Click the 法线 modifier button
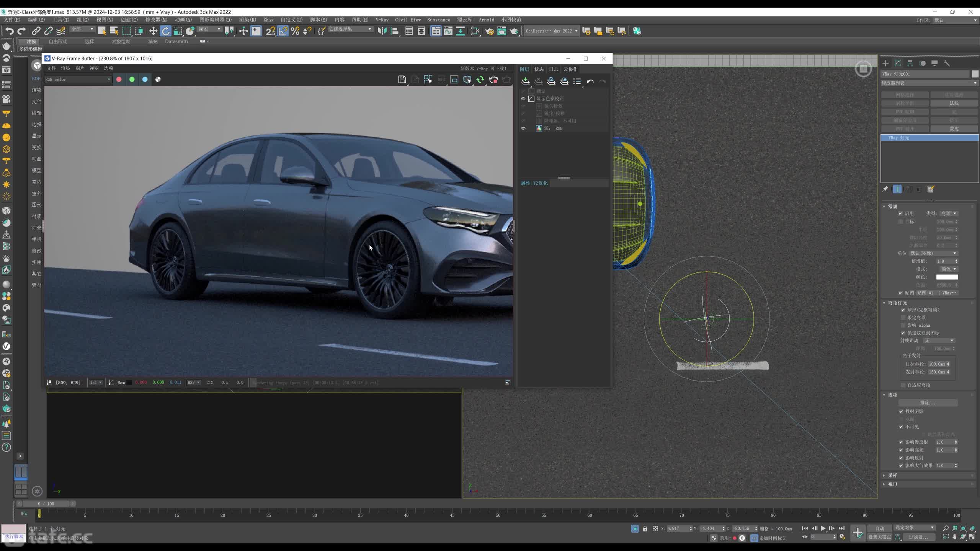The image size is (980, 551). [x=954, y=103]
